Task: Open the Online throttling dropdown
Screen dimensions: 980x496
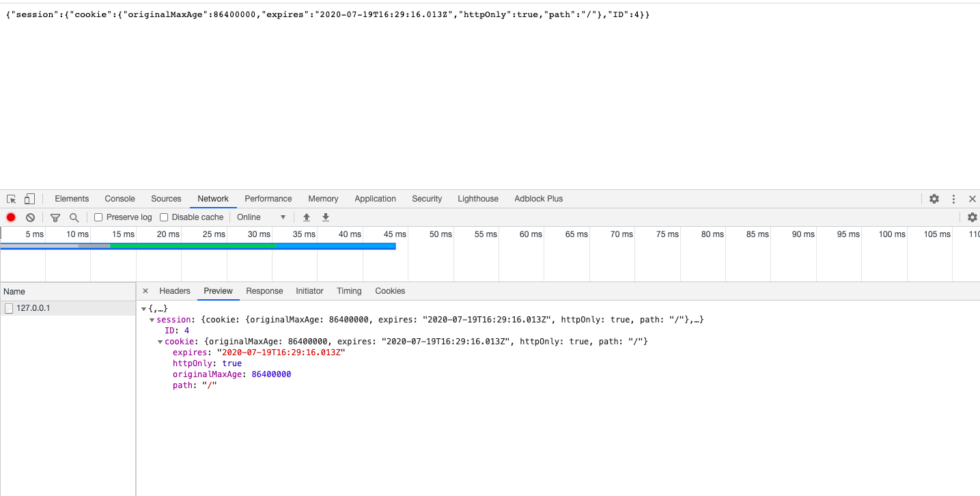Action: [x=261, y=217]
